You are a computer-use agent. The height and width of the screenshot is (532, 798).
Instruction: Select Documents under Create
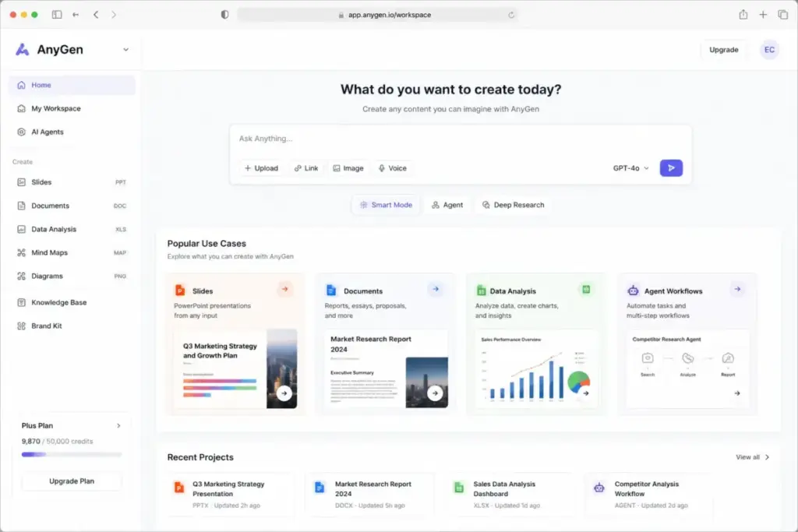pyautogui.click(x=72, y=206)
